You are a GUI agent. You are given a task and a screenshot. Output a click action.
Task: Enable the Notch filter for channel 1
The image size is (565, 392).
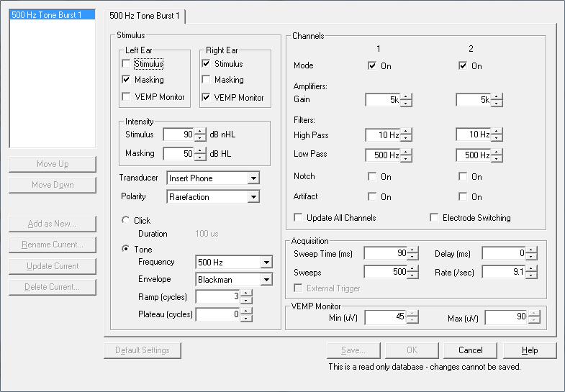(372, 176)
